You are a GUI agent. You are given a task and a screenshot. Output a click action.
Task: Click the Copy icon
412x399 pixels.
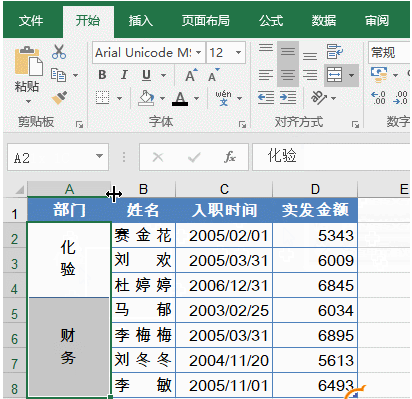[x=58, y=75]
